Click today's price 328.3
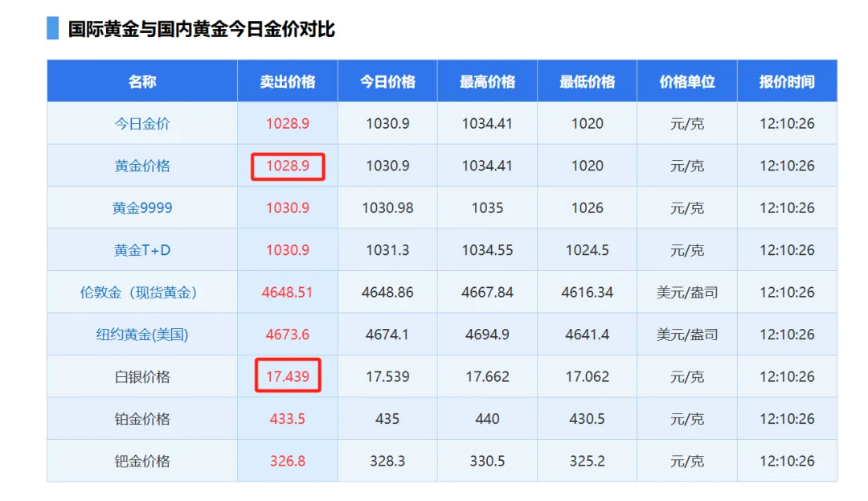This screenshot has height=501, width=868. [x=387, y=461]
